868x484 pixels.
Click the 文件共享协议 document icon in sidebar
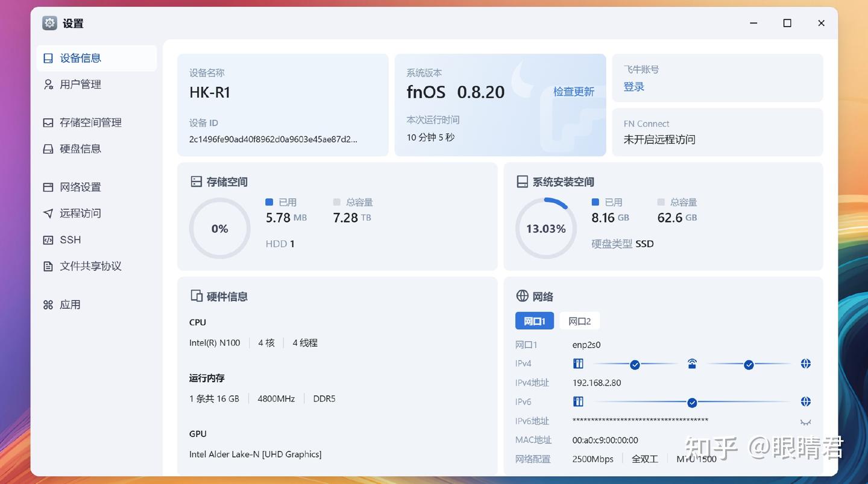point(48,266)
